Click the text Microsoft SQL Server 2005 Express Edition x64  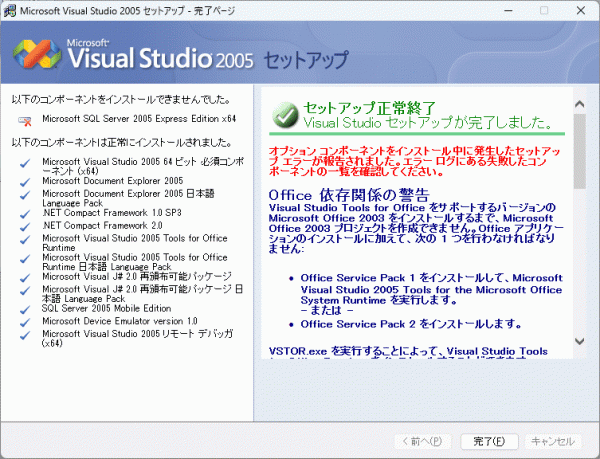pos(139,119)
